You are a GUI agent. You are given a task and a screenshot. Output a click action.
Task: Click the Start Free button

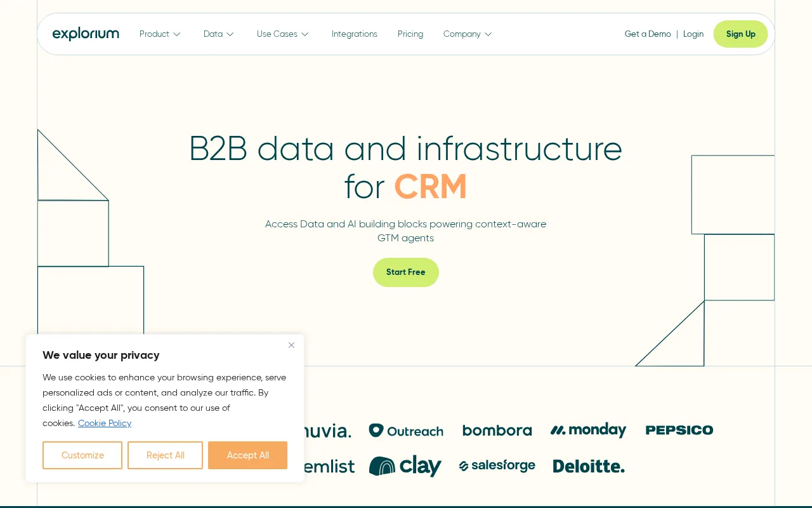406,272
